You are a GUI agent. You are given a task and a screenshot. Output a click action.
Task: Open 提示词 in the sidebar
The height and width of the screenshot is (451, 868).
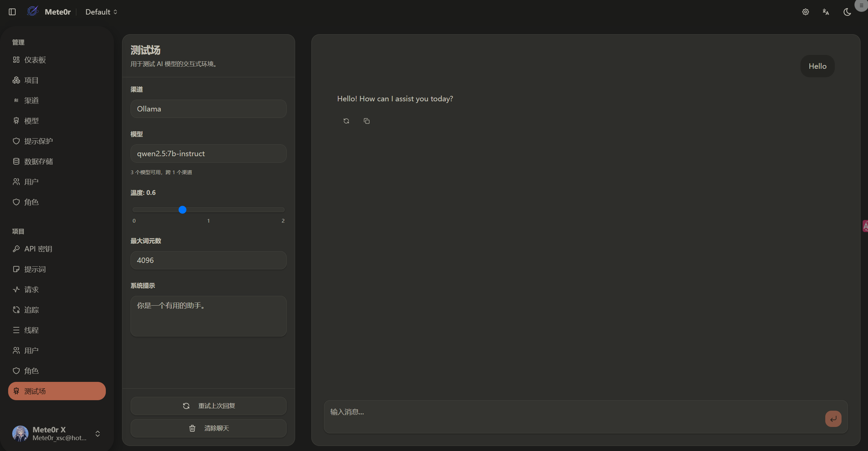point(57,269)
